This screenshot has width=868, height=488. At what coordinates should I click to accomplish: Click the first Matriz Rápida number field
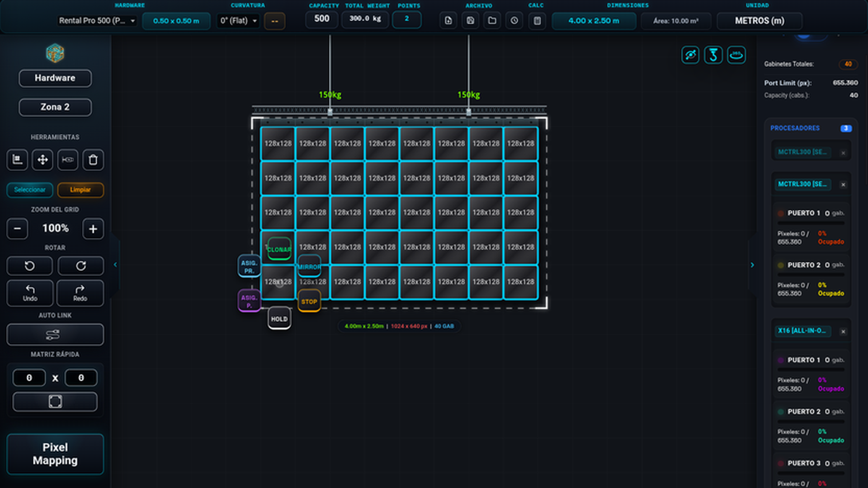pyautogui.click(x=29, y=378)
